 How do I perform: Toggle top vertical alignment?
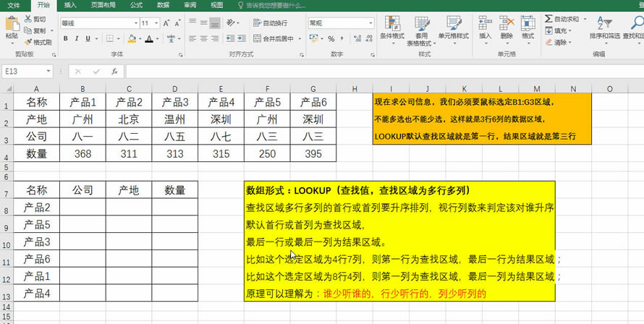click(192, 22)
